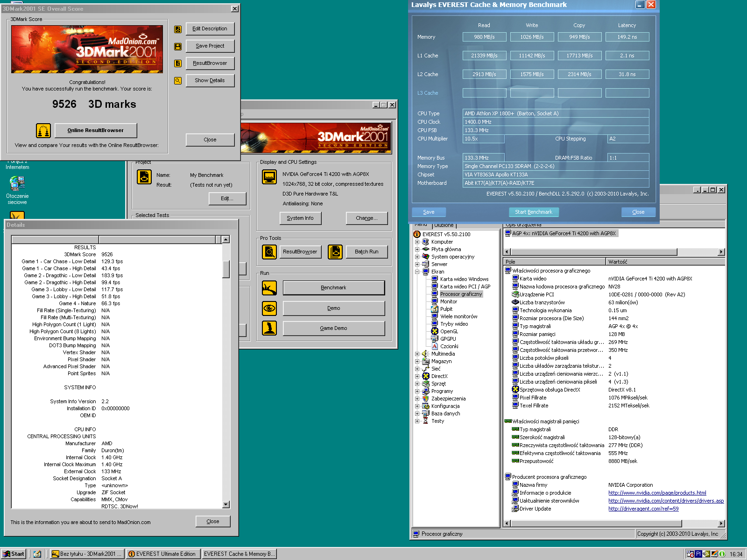Click the Benchmark run icon
The image size is (747, 560).
269,288
